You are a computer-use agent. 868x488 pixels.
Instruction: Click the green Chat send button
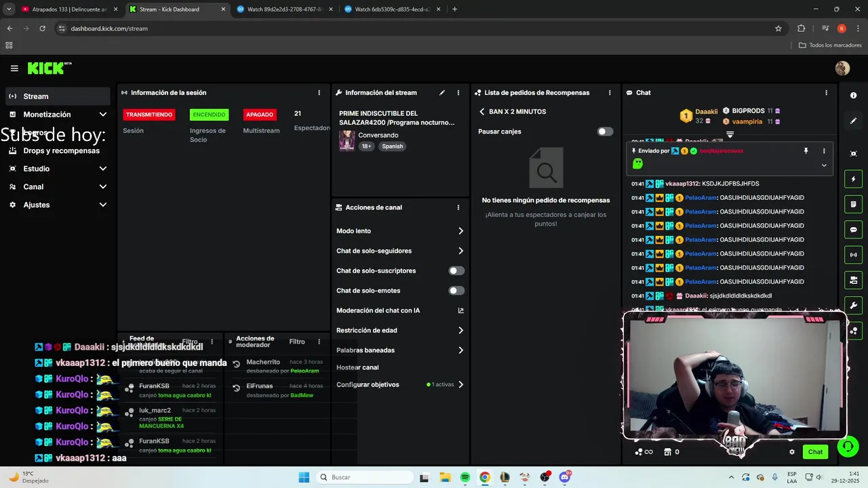tap(815, 452)
